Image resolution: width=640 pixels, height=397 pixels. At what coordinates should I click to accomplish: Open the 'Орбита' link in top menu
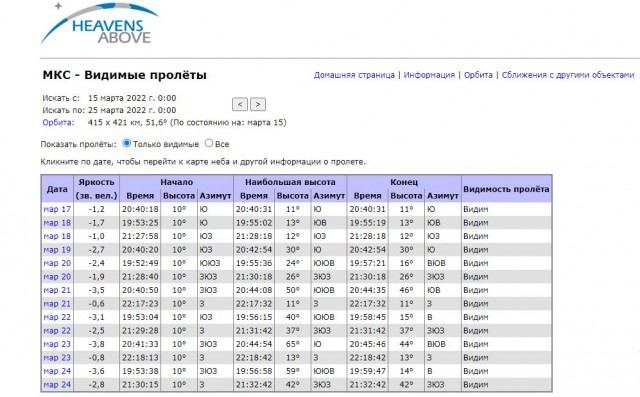pyautogui.click(x=478, y=75)
